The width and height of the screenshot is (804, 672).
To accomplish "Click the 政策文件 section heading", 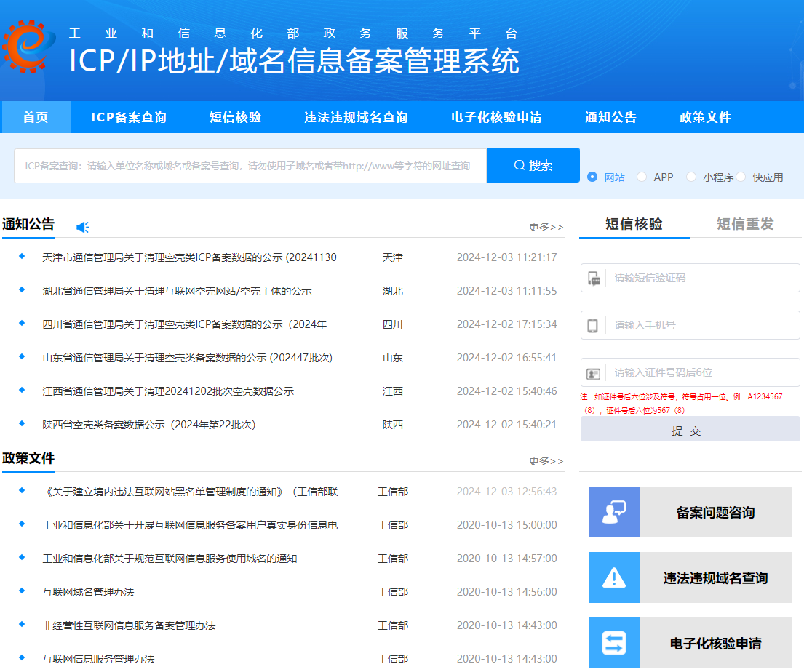I will point(28,457).
